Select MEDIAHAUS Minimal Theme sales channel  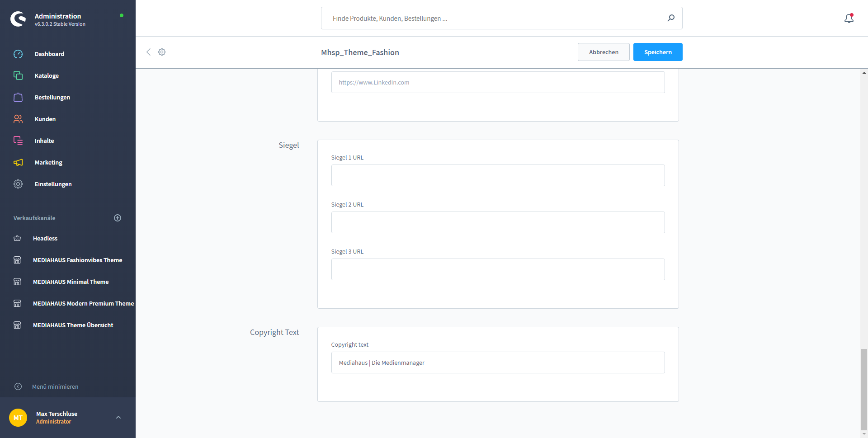tap(71, 282)
